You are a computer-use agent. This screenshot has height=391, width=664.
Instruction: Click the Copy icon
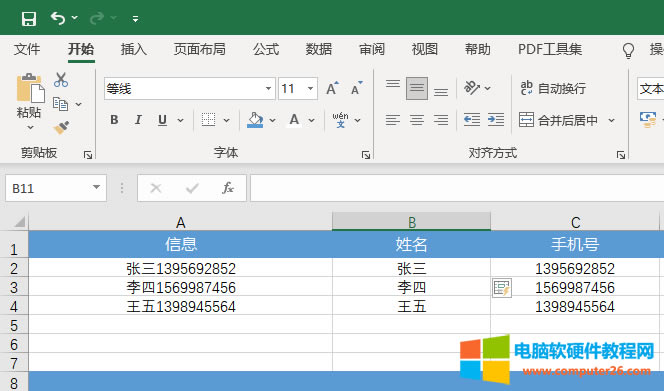(60, 104)
